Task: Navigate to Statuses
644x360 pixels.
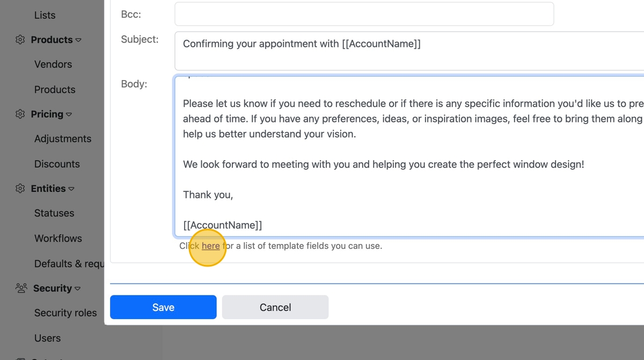Action: point(54,213)
